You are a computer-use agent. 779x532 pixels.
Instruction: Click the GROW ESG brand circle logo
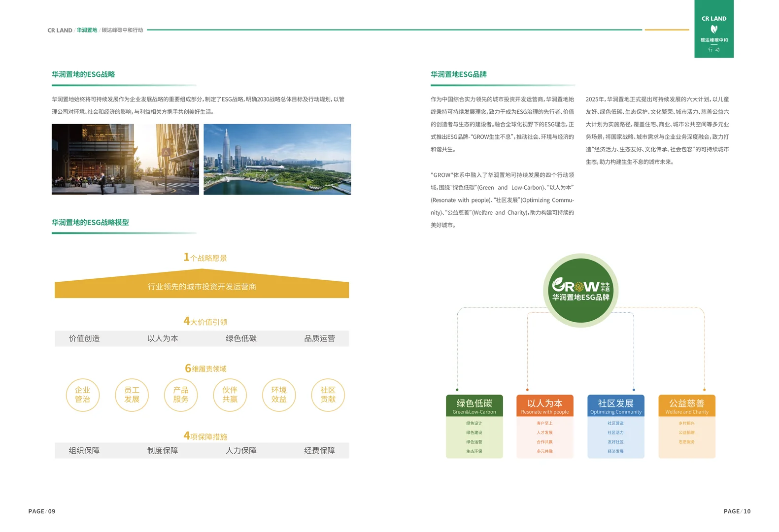[580, 290]
